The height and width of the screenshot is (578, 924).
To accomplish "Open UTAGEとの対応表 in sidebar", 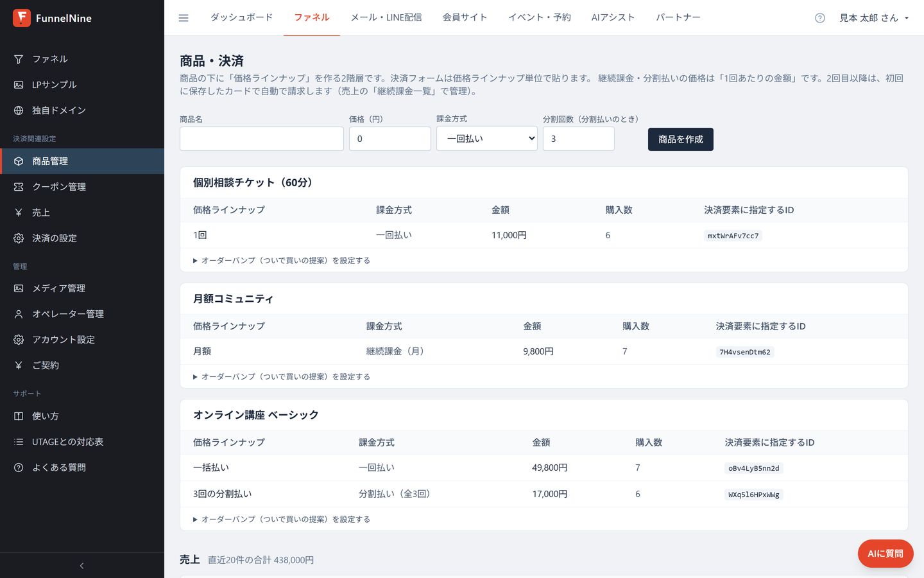I will coord(82,442).
